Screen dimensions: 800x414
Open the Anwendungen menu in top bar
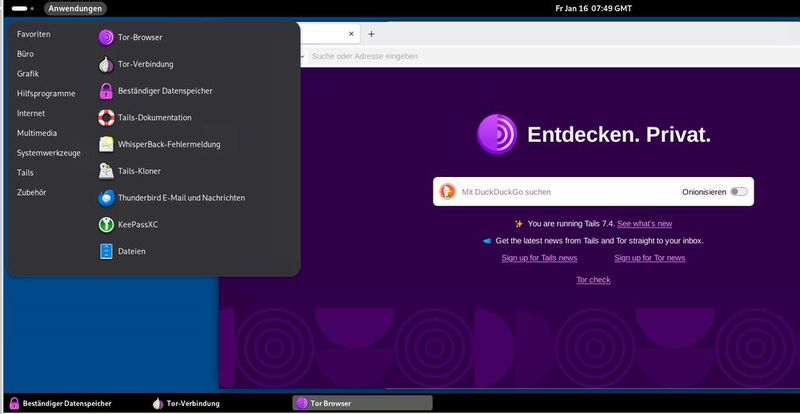tap(75, 8)
